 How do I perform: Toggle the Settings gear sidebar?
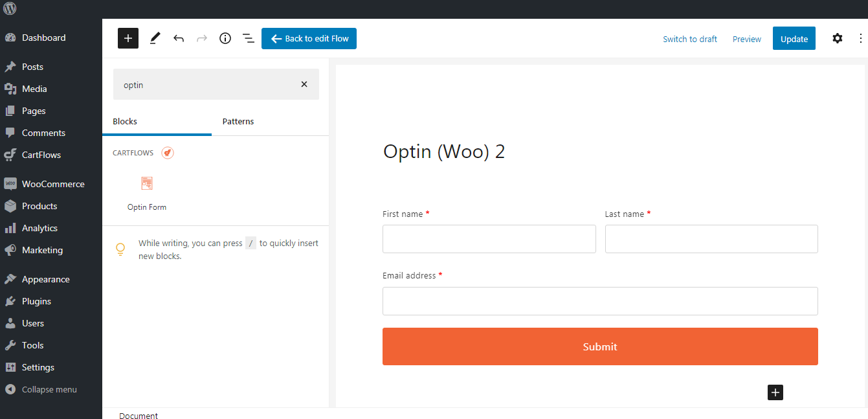pos(838,38)
